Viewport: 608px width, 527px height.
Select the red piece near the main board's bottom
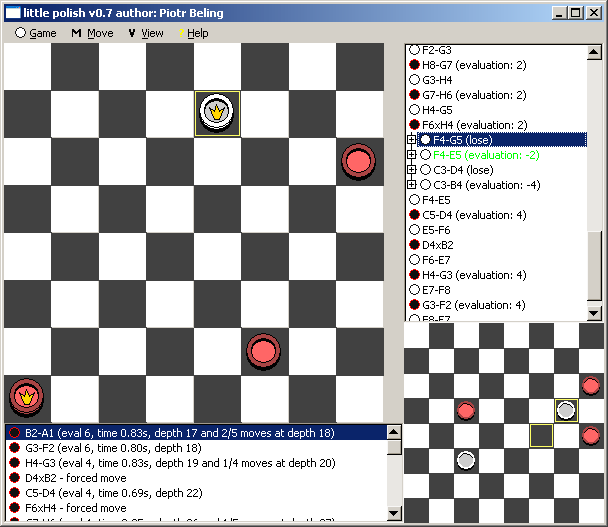tap(261, 351)
